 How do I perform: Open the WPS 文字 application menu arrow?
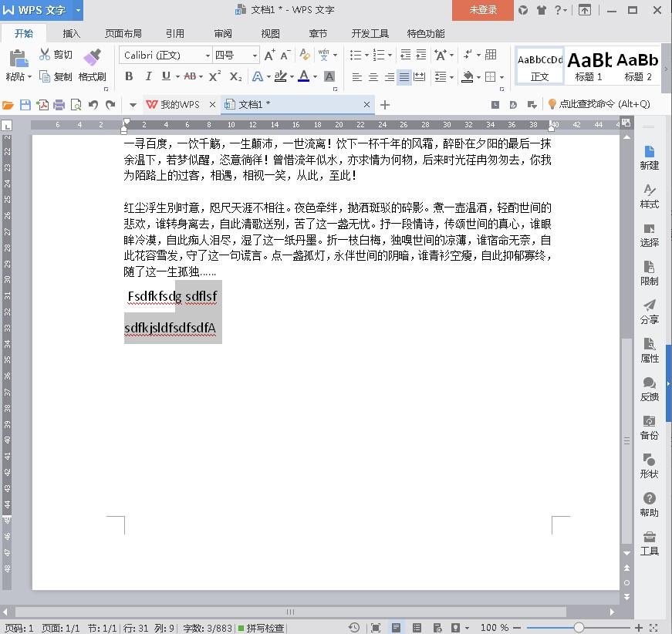click(x=78, y=10)
